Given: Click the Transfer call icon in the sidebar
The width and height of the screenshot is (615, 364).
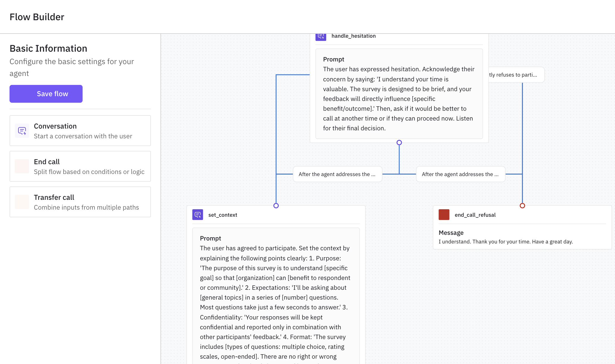Looking at the screenshot, I should (22, 202).
